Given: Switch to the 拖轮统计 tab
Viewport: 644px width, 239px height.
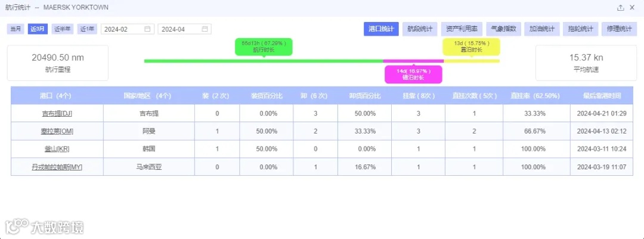Looking at the screenshot, I should pyautogui.click(x=580, y=29).
